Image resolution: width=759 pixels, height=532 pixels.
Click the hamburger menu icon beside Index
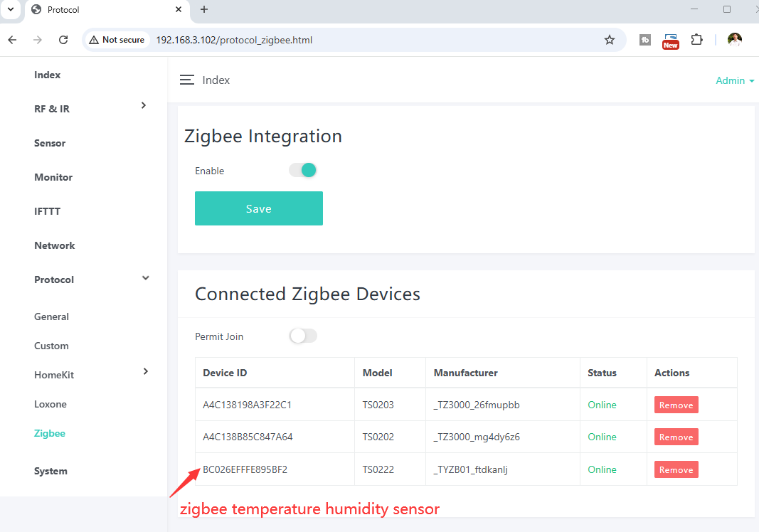(x=187, y=80)
